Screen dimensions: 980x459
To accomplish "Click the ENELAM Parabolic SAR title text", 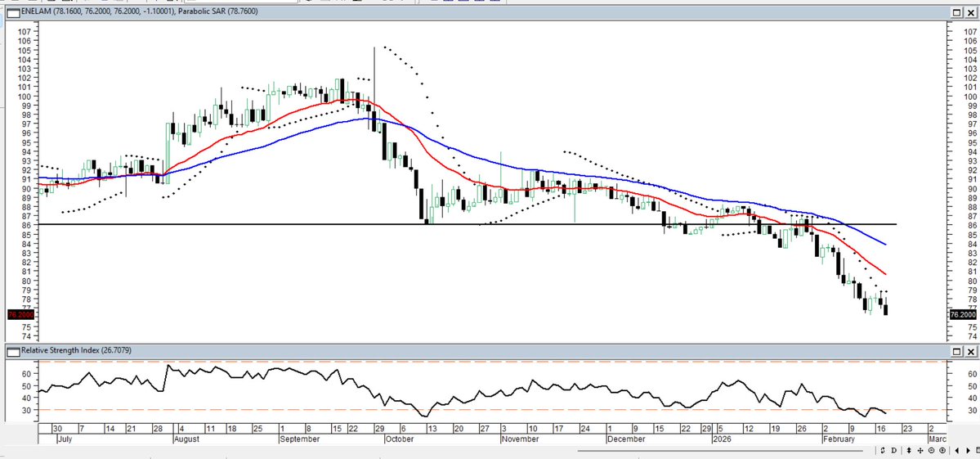I will click(139, 12).
